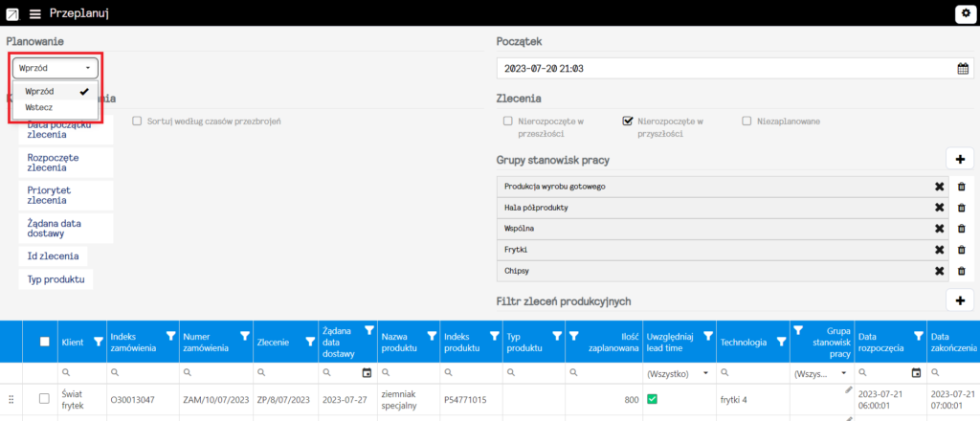
Task: Open Grupa stanowisk pracy filter dropdown
Action: pyautogui.click(x=822, y=373)
